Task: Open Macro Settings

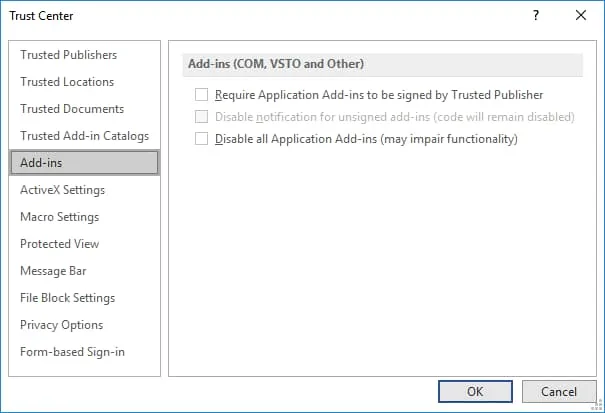Action: click(60, 217)
